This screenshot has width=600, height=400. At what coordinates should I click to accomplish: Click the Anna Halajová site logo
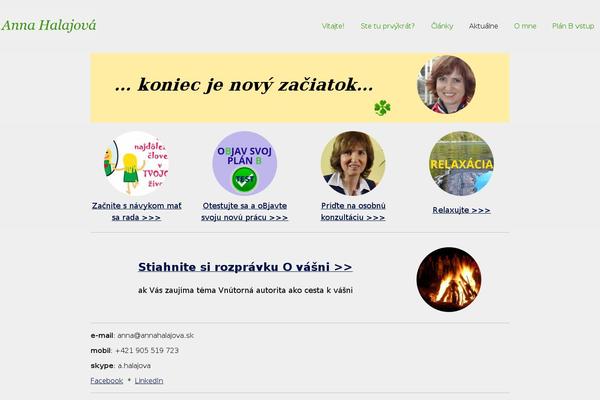click(x=49, y=26)
